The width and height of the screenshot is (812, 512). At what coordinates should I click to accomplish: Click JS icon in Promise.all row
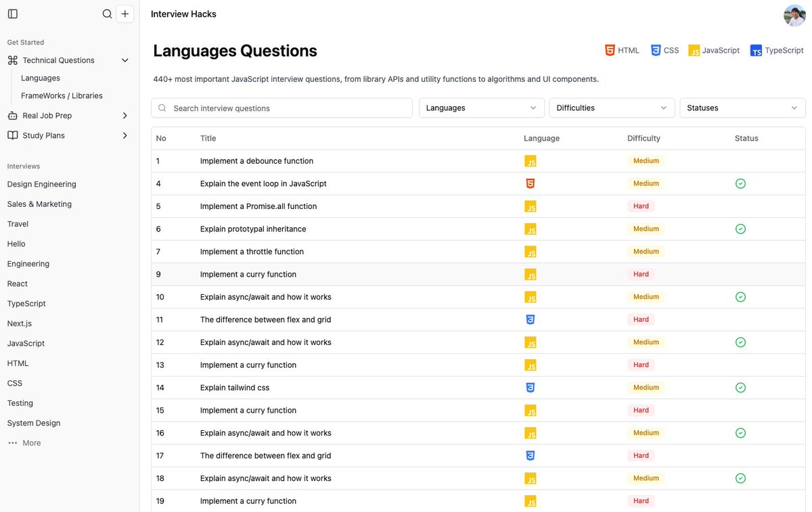click(x=531, y=206)
